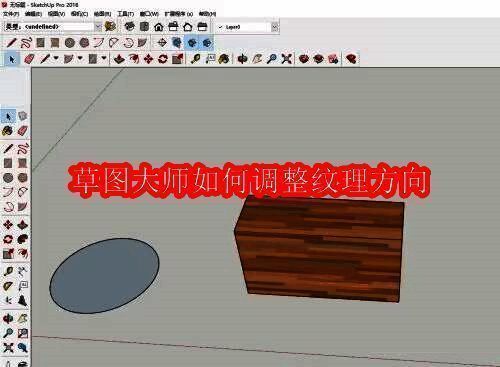Select the Section Plane tool

[x=162, y=43]
